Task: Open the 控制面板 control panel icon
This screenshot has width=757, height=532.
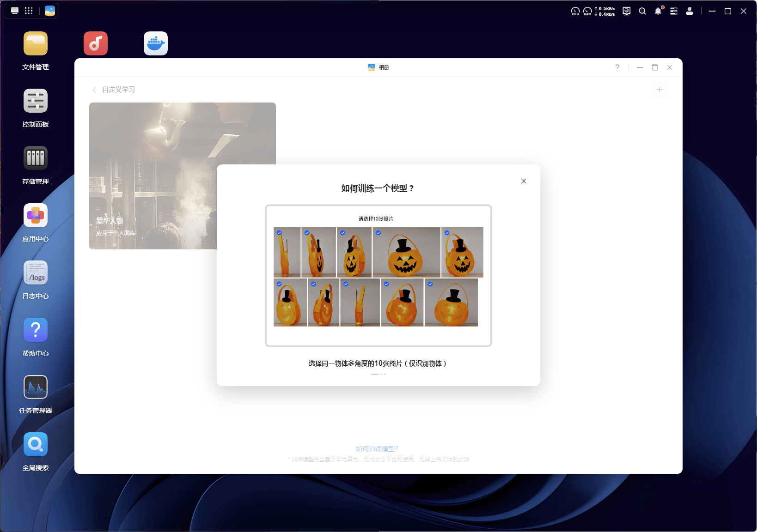Action: (36, 101)
